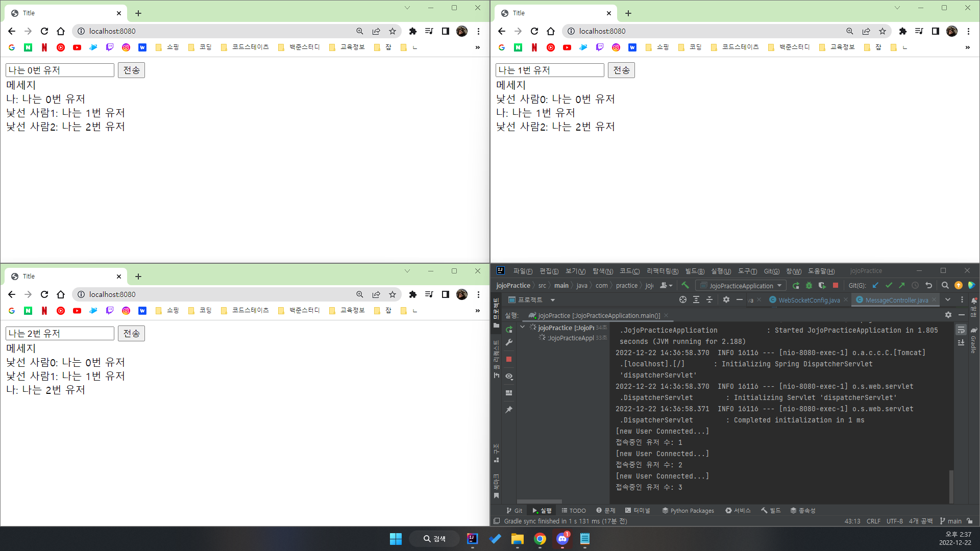Click the debug bug icon in IntelliJ toolbar
Viewport: 980px width, 551px height.
809,286
